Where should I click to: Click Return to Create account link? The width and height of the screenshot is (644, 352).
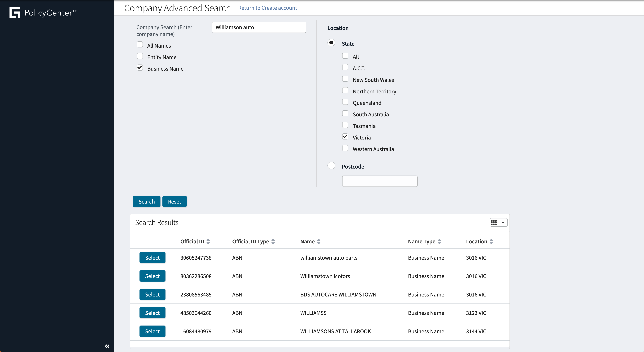[x=267, y=8]
